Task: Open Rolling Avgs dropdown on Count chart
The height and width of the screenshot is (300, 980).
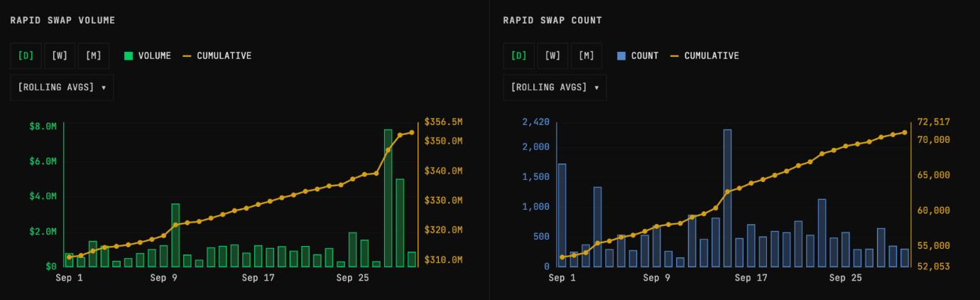Action: tap(555, 87)
